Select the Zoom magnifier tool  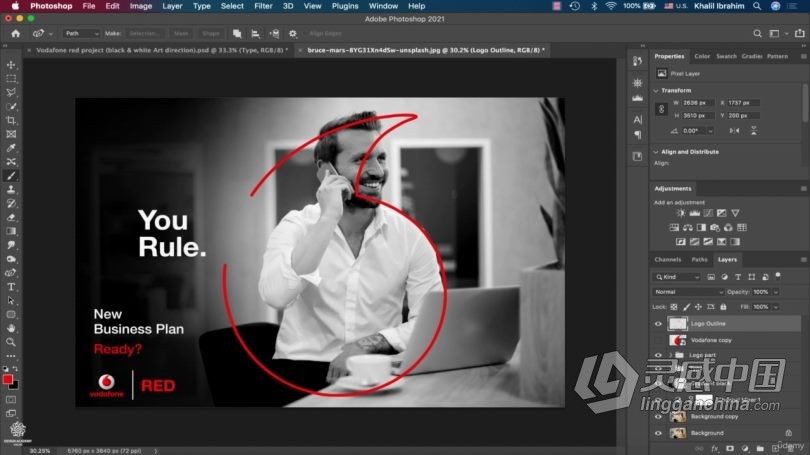coord(11,342)
